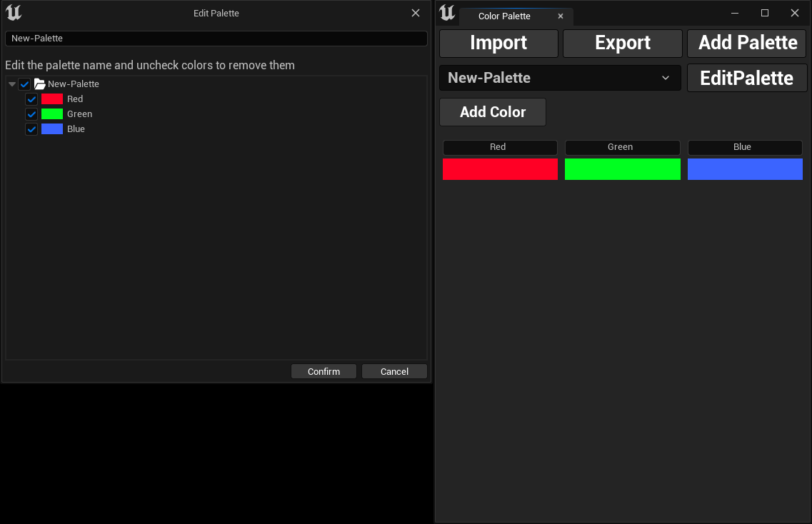
Task: Switch to the Color Palette tab
Action: point(504,16)
